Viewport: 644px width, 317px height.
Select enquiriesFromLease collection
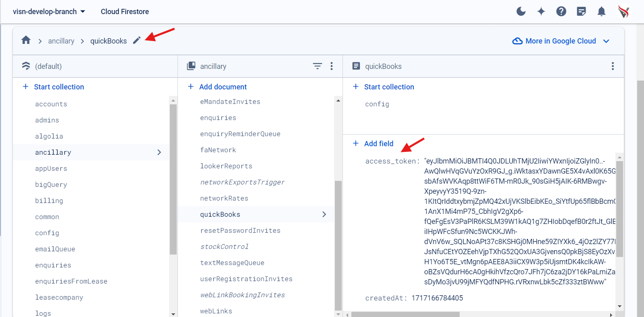click(x=71, y=281)
